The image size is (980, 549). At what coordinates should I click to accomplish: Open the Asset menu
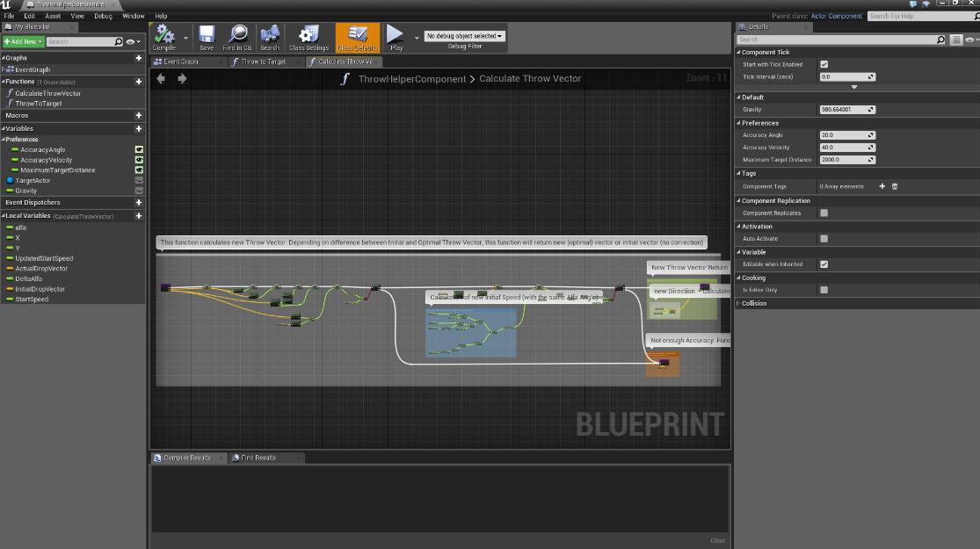tap(53, 16)
